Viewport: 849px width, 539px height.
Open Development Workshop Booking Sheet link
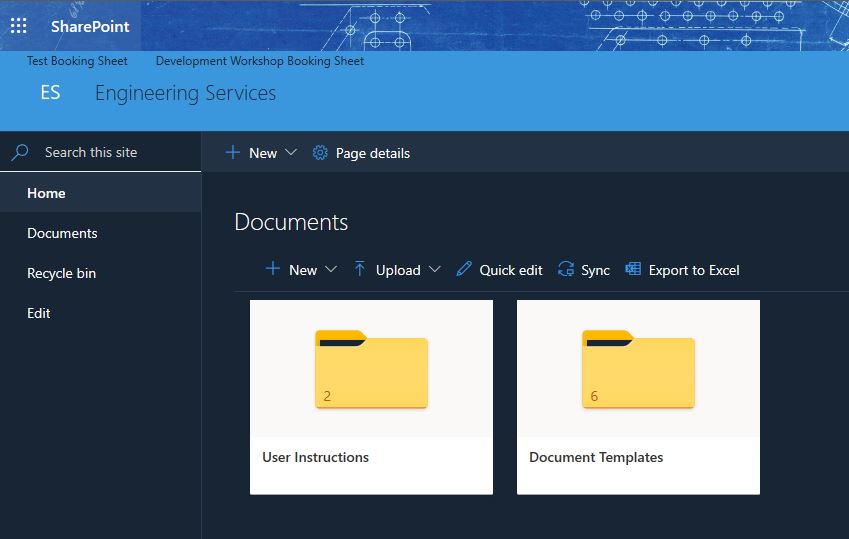point(259,61)
